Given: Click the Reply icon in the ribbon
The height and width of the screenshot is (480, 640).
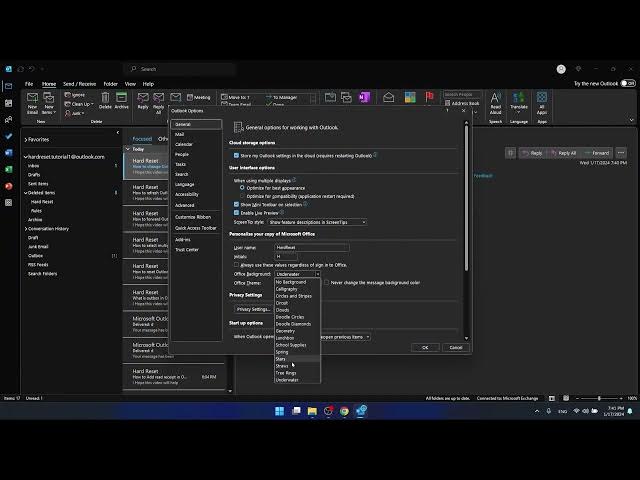Looking at the screenshot, I should coord(143,98).
